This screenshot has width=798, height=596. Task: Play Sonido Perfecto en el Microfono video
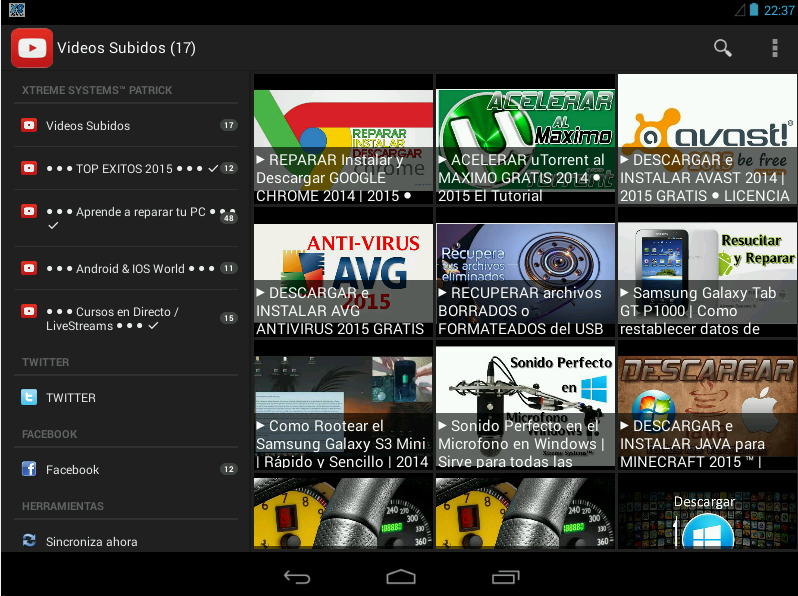(525, 405)
